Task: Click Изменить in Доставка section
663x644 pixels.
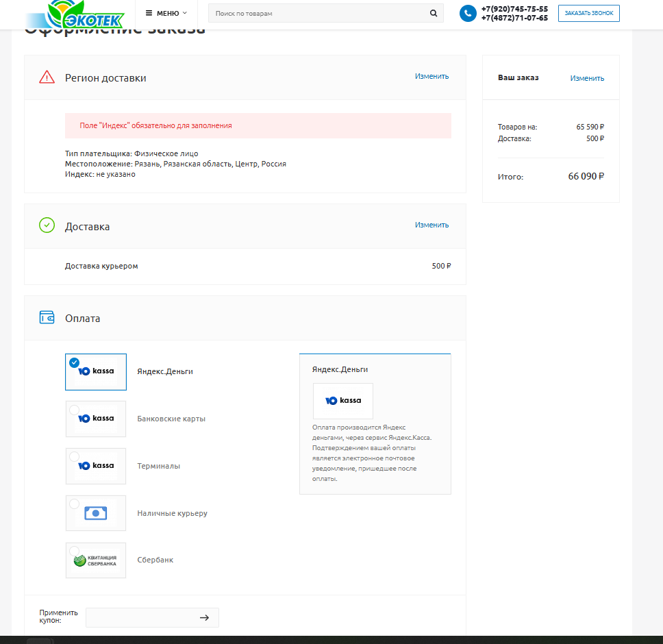Action: pos(431,225)
